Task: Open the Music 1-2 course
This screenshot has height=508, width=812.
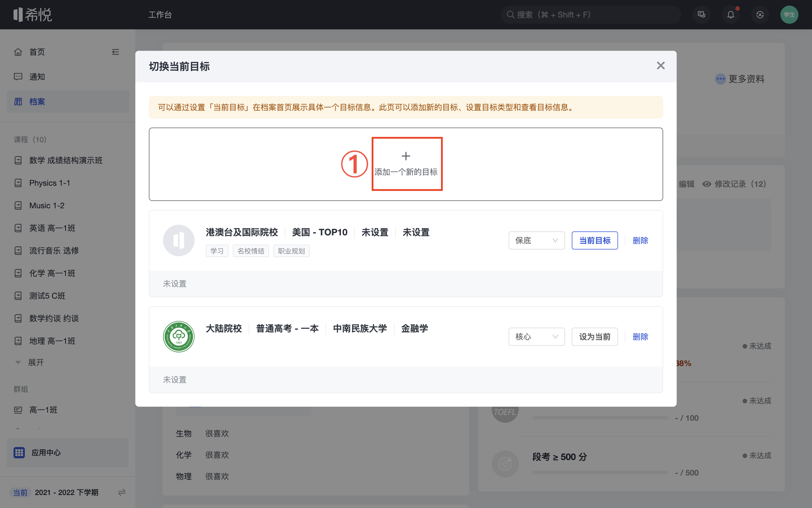Action: click(x=39, y=206)
